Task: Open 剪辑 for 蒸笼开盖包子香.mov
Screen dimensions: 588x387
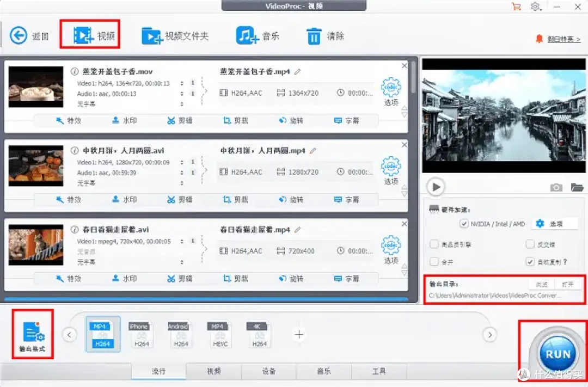Action: (x=180, y=120)
